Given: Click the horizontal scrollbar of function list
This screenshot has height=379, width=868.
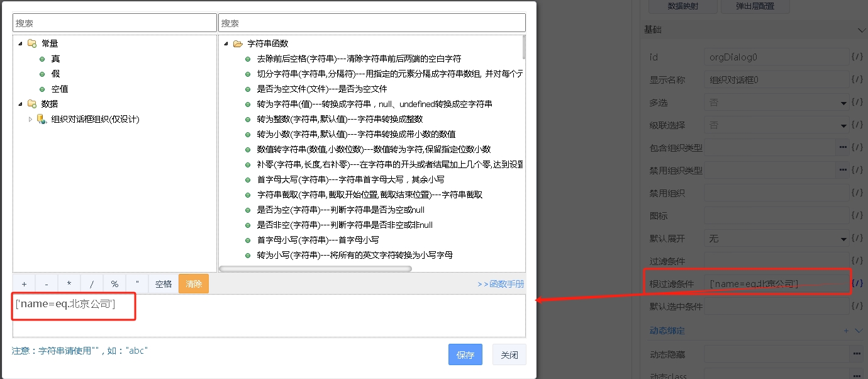Looking at the screenshot, I should coord(314,269).
